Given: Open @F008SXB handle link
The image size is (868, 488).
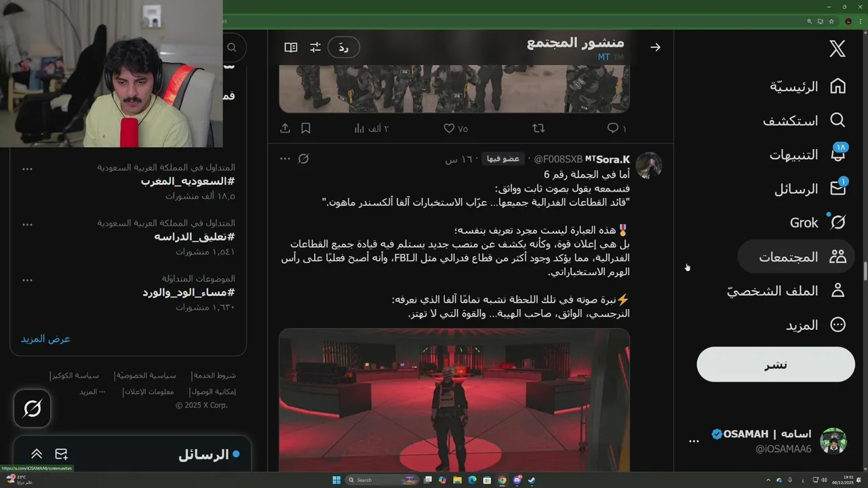Looking at the screenshot, I should point(557,159).
